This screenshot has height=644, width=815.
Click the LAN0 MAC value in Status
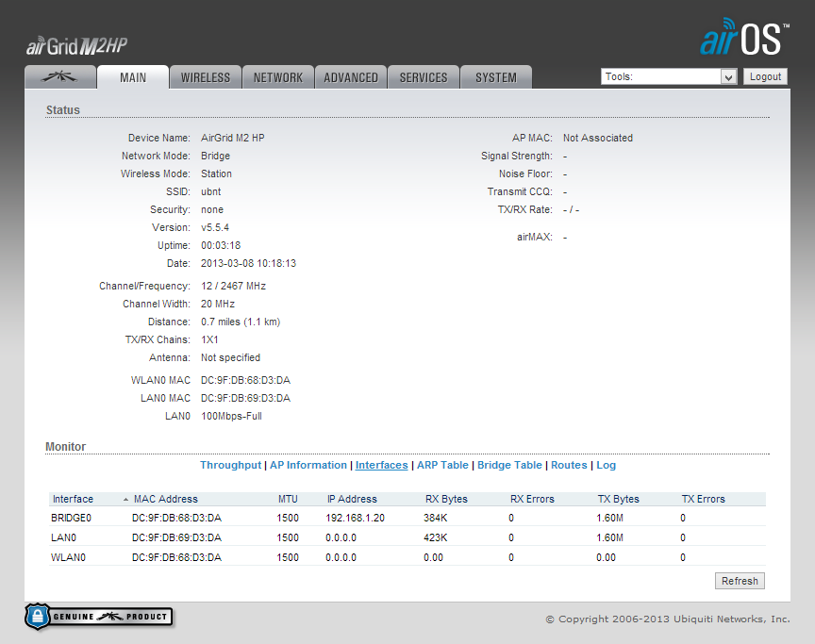[x=246, y=398]
